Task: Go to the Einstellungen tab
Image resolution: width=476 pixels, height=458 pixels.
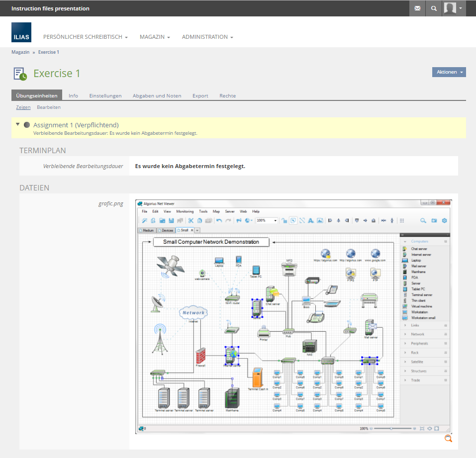Action: pyautogui.click(x=105, y=95)
